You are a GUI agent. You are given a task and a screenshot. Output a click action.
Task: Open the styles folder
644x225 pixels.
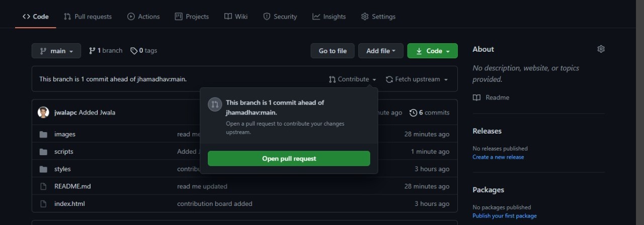tap(62, 169)
